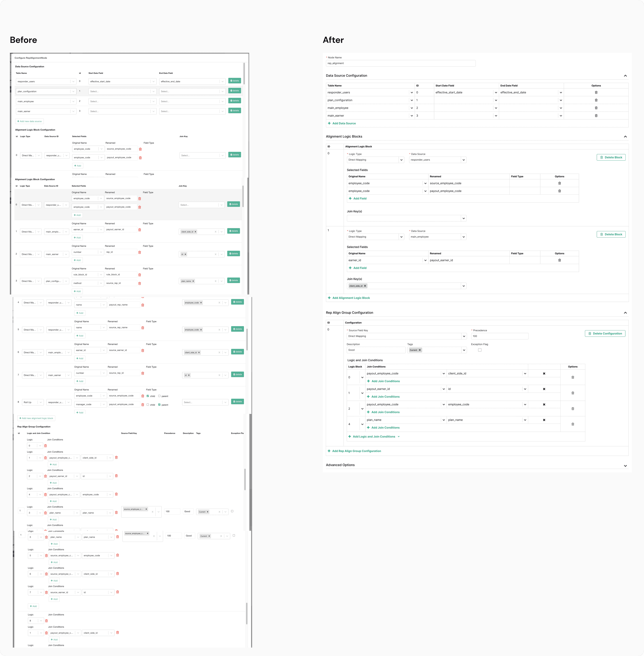Uncheck child checkbox for source_employee_code row
Image resolution: width=644 pixels, height=656 pixels.
pyautogui.click(x=148, y=396)
